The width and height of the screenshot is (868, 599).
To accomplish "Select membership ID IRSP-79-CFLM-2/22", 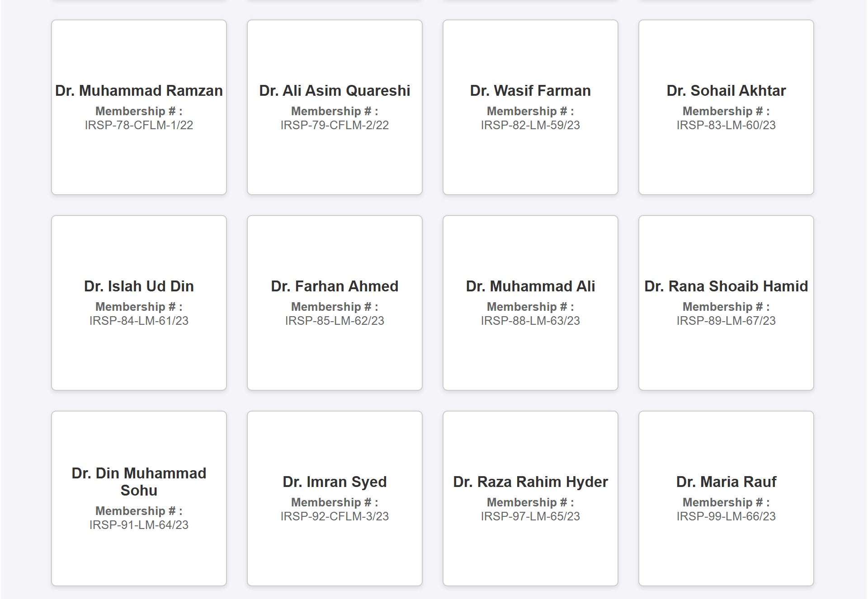I will 335,125.
